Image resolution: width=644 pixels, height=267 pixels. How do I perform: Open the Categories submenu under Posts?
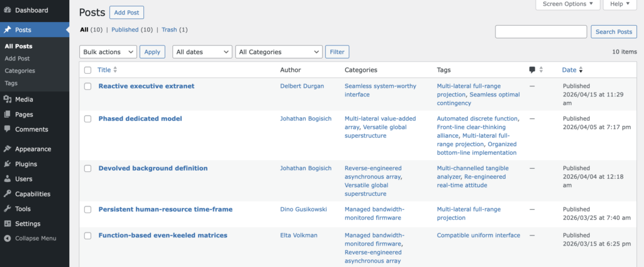point(19,71)
